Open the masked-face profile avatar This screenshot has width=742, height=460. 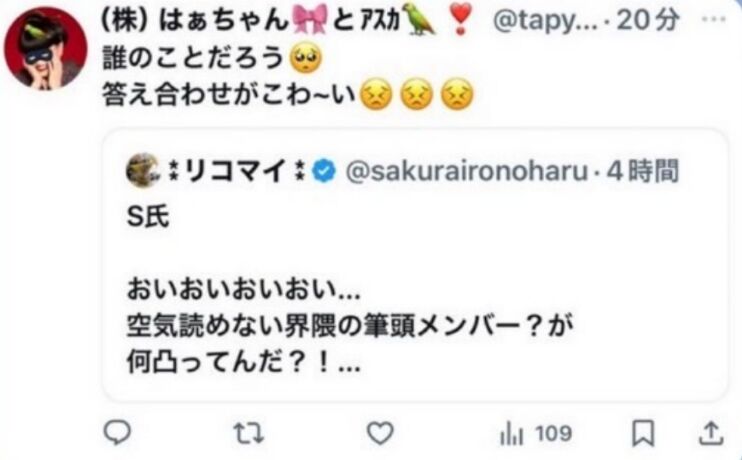click(46, 48)
